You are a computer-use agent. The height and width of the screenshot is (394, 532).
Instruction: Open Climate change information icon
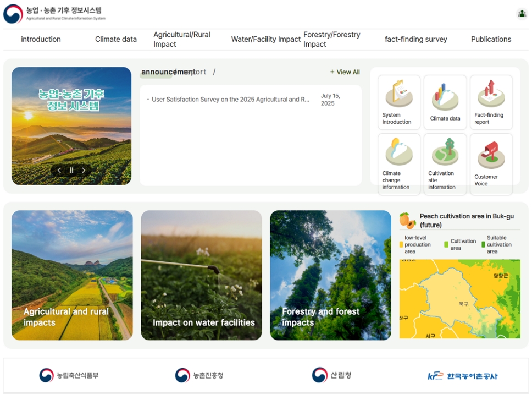click(398, 163)
